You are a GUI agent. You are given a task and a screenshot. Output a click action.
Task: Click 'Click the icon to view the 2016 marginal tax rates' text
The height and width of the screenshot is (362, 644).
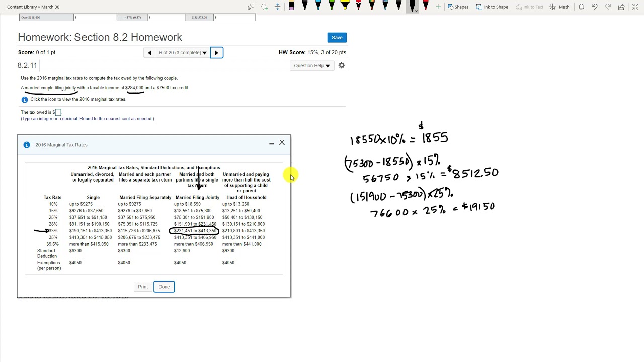78,99
